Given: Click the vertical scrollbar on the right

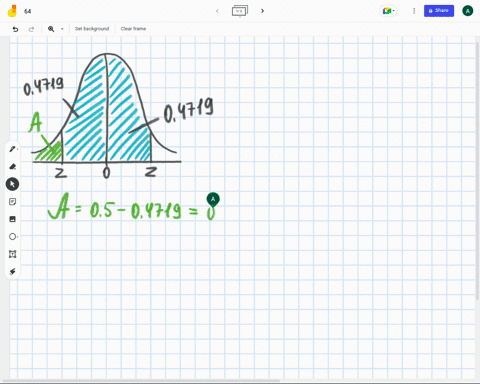Looking at the screenshot, I should pyautogui.click(x=478, y=170).
